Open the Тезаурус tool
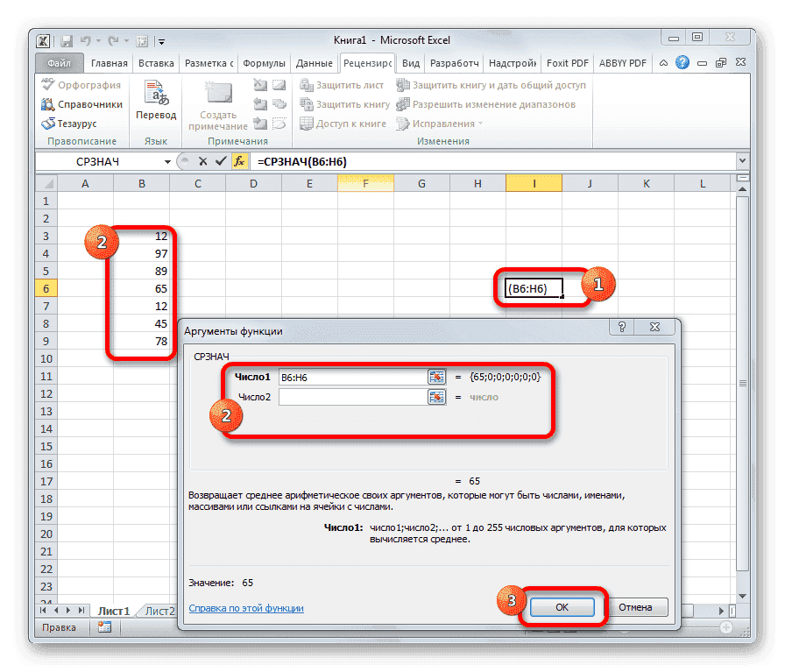The width and height of the screenshot is (785, 672). point(74,122)
